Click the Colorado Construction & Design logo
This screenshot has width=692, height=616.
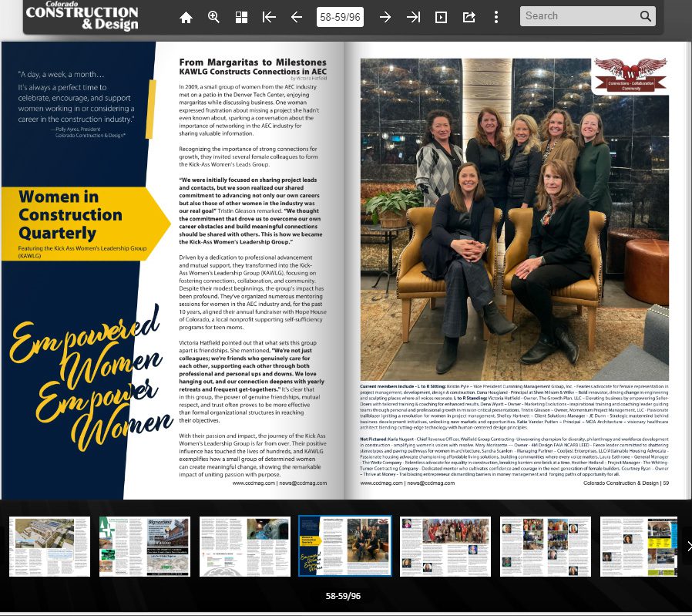(x=82, y=16)
